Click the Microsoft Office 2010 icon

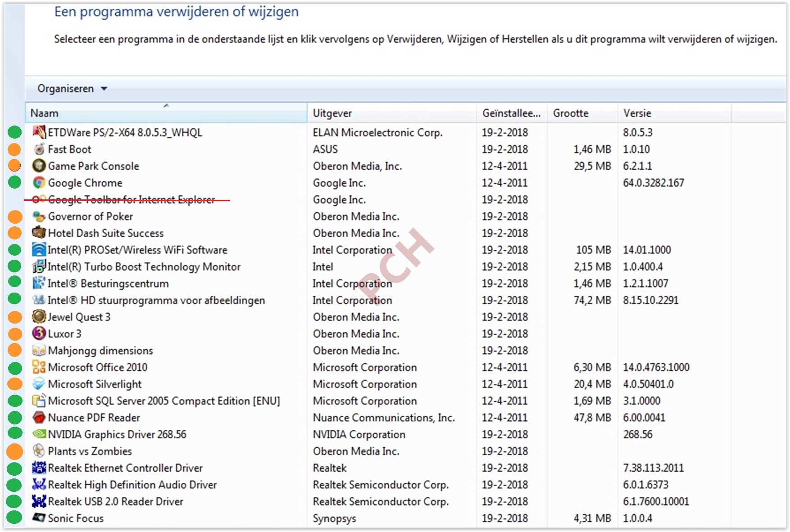[39, 367]
